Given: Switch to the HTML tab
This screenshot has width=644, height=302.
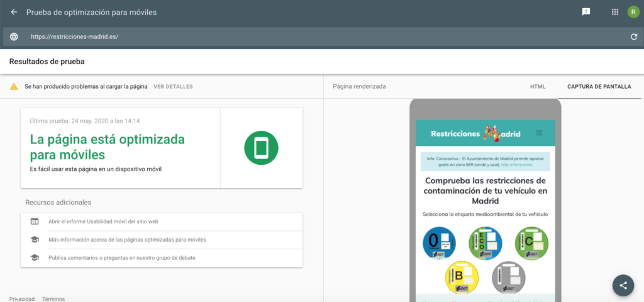Looking at the screenshot, I should [538, 87].
